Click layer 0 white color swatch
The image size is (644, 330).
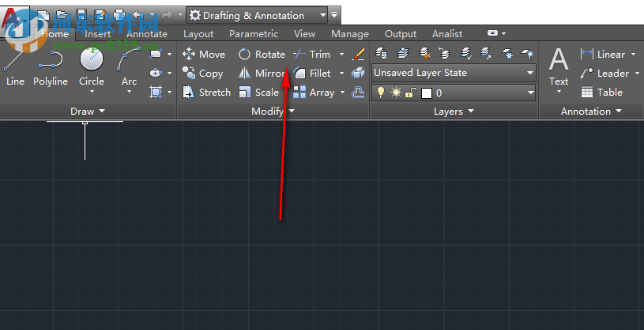point(427,93)
